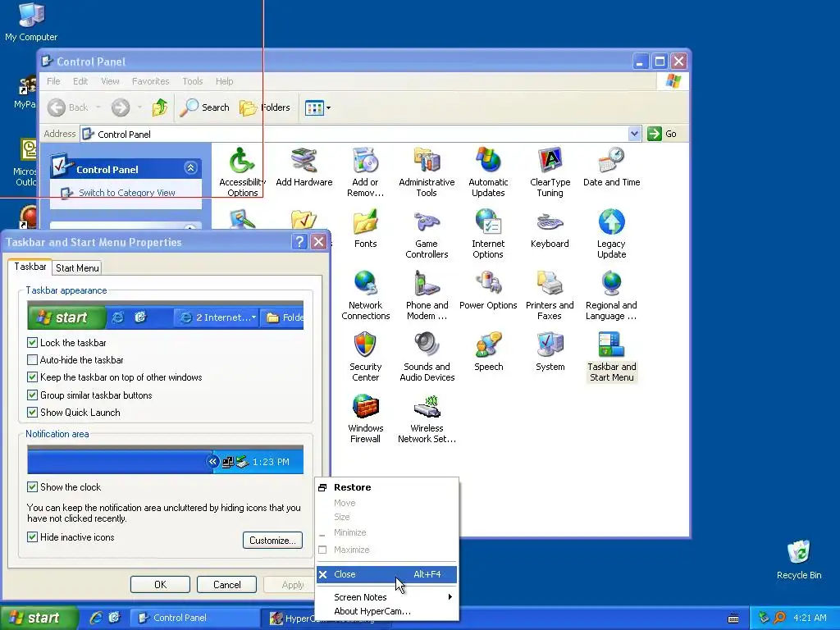The image size is (840, 630).
Task: Click Switch to Category View link
Action: click(127, 193)
